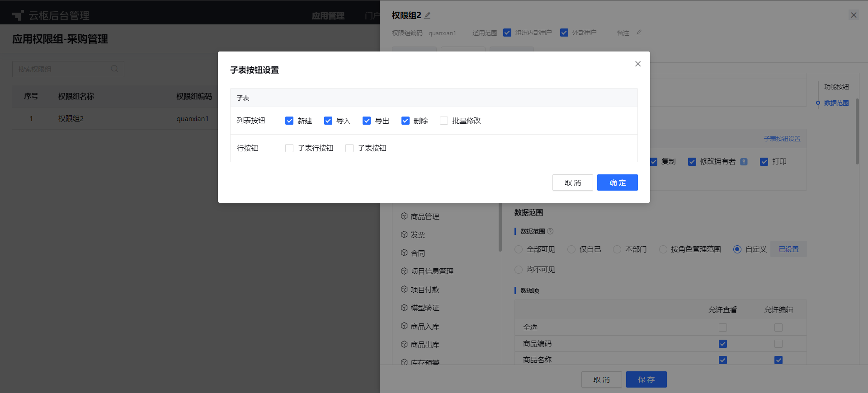
Task: Select the 仅自己 radio option
Action: pyautogui.click(x=571, y=249)
